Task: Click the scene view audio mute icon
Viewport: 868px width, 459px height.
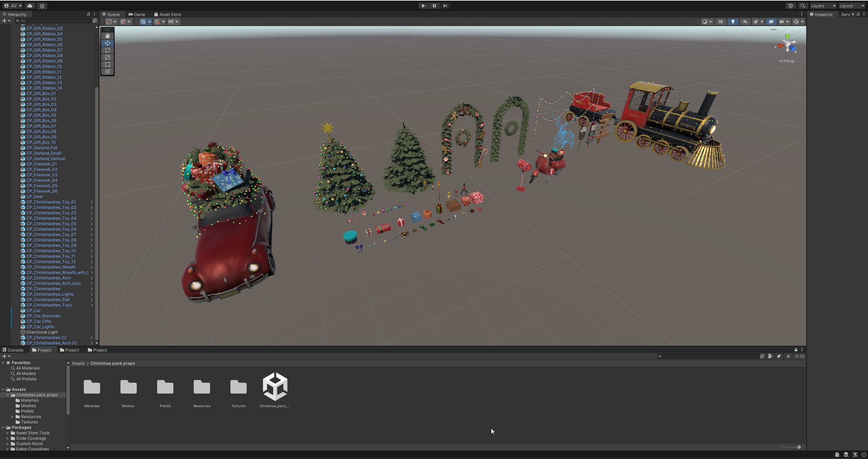Action: (x=745, y=22)
